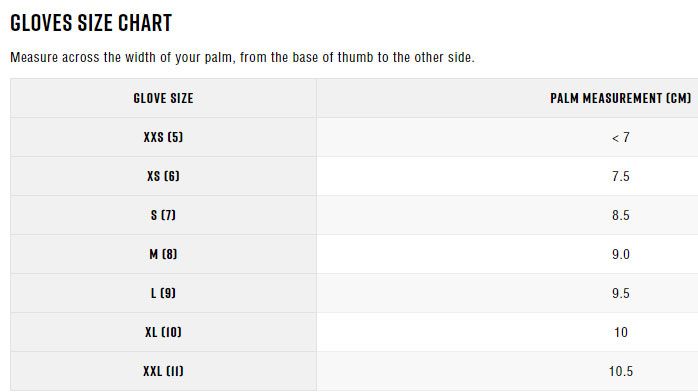Click the XXS (5) size cell

(163, 137)
